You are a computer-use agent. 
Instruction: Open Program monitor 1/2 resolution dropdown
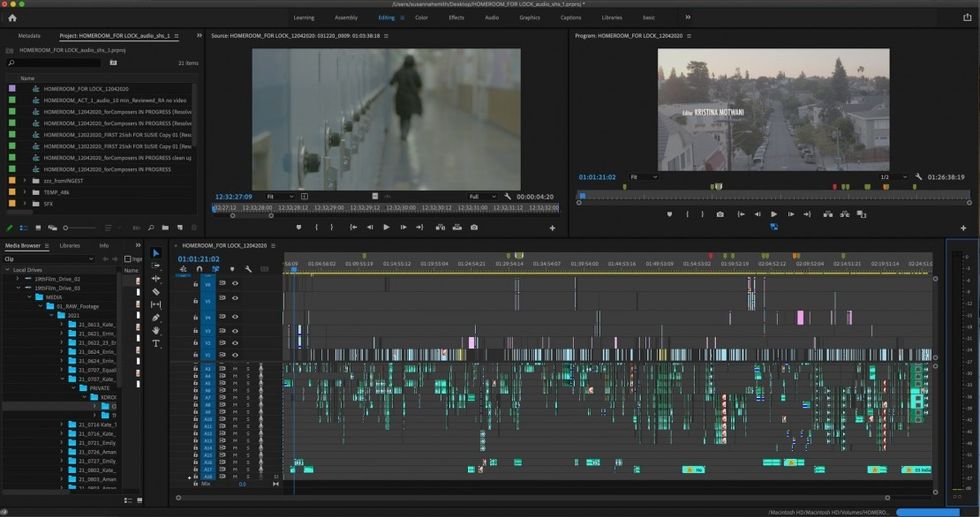coord(894,177)
